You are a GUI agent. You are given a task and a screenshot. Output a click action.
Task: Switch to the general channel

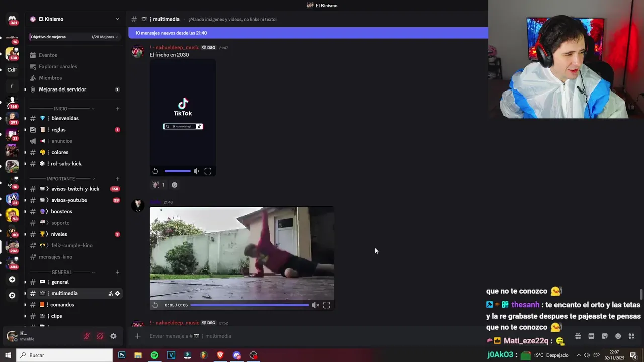[74, 282]
